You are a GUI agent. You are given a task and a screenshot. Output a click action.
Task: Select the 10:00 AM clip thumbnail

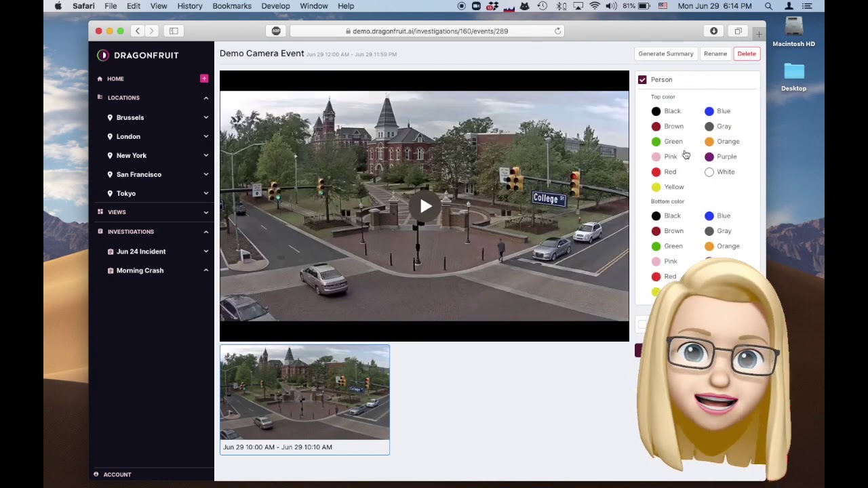pos(304,393)
